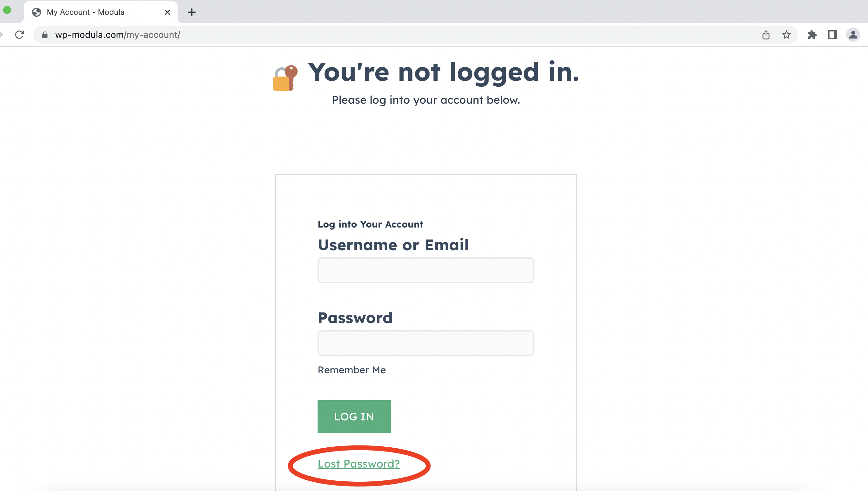Follow the Lost Password? link
Image resolution: width=868 pixels, height=491 pixels.
pyautogui.click(x=359, y=464)
